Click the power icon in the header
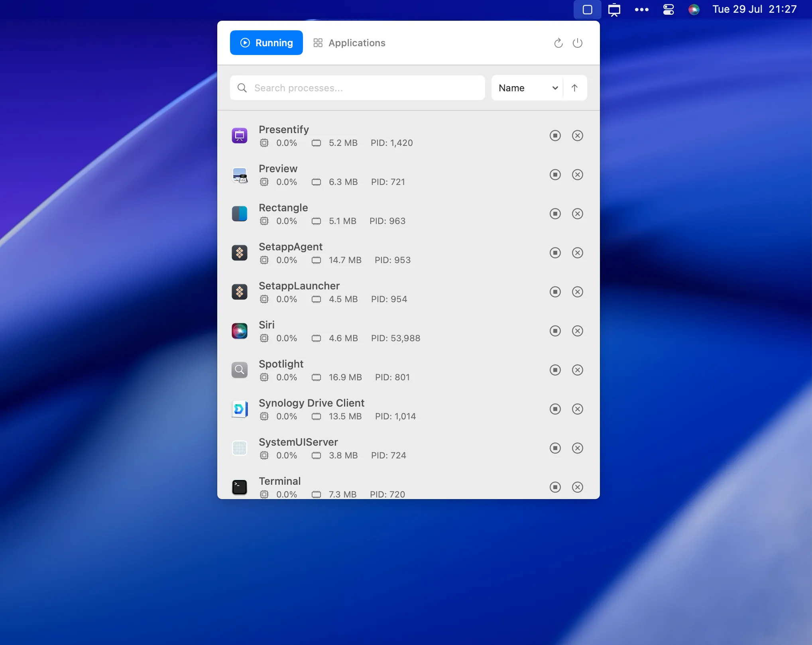The image size is (812, 645). tap(577, 43)
